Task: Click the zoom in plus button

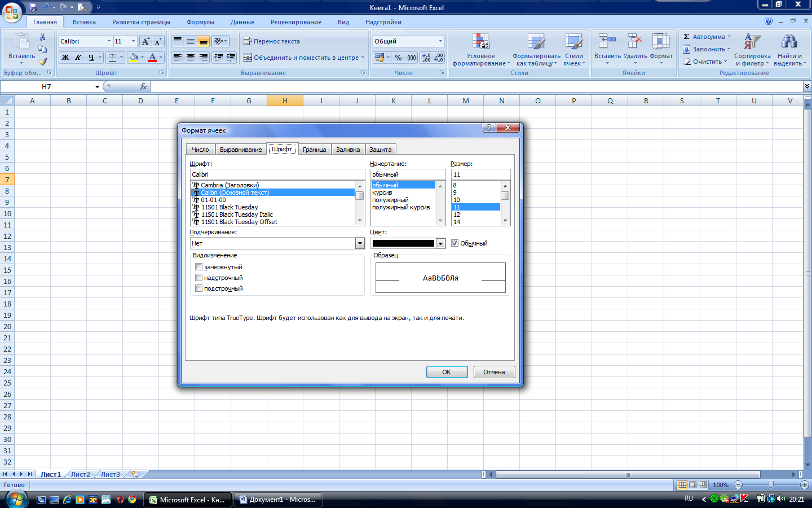Action: (804, 485)
